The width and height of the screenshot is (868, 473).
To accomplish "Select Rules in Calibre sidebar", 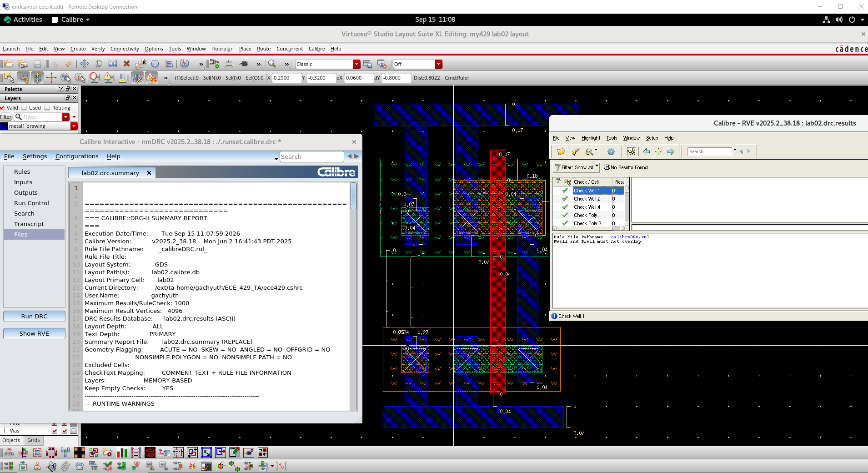I will [x=22, y=171].
